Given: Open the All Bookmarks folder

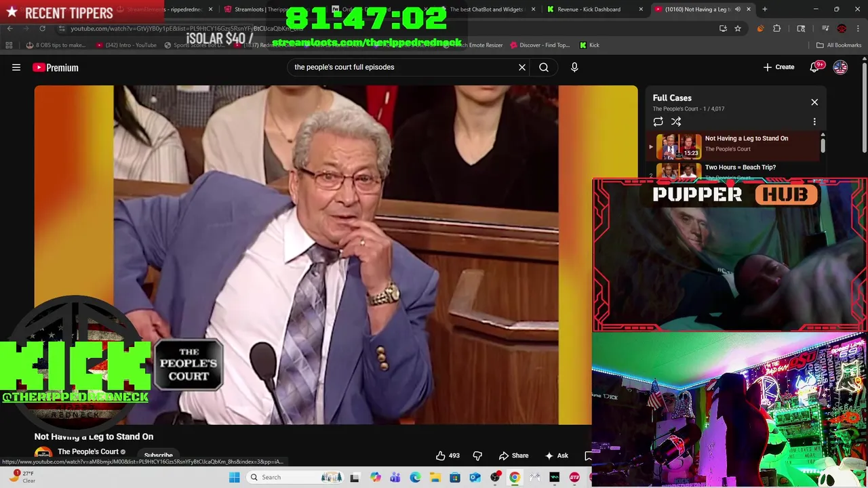Looking at the screenshot, I should click(839, 45).
